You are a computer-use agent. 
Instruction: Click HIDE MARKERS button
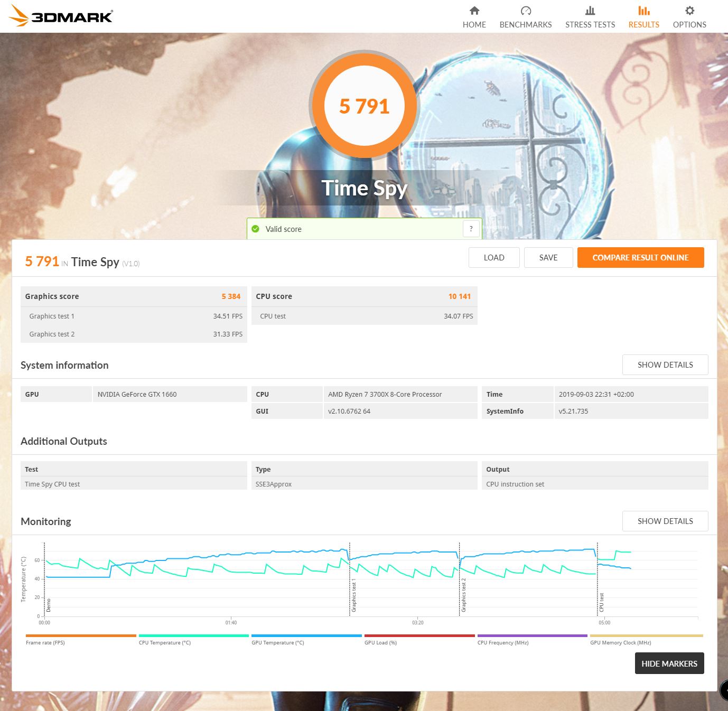click(669, 663)
